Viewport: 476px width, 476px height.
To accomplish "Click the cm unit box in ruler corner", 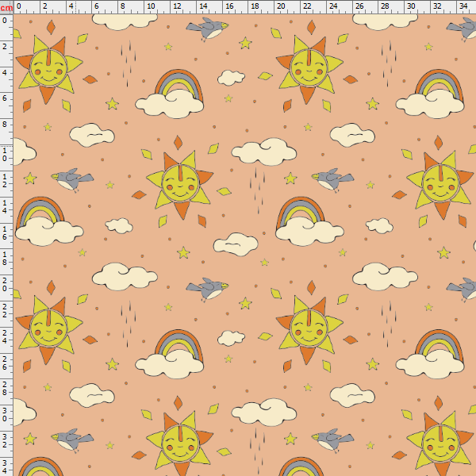I will [6, 7].
